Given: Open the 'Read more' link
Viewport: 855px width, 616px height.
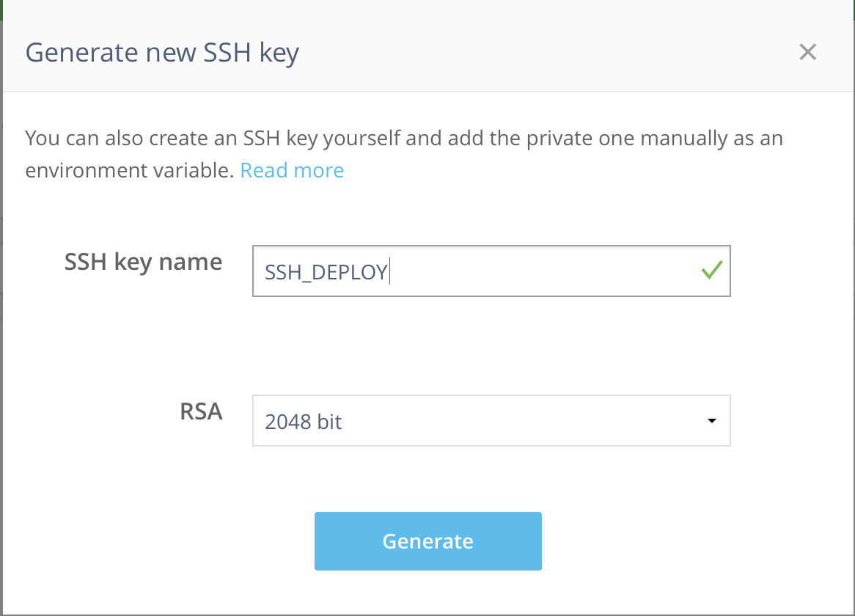Looking at the screenshot, I should pos(292,171).
